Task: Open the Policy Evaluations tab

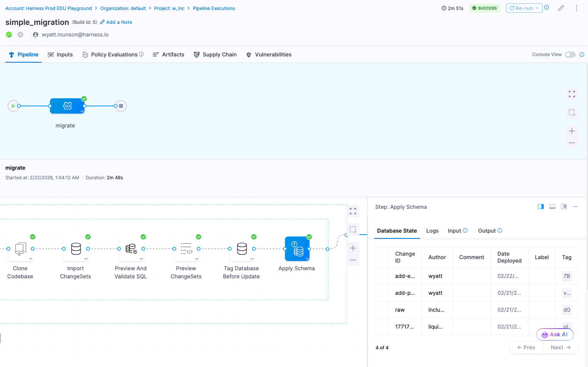Action: click(x=113, y=55)
